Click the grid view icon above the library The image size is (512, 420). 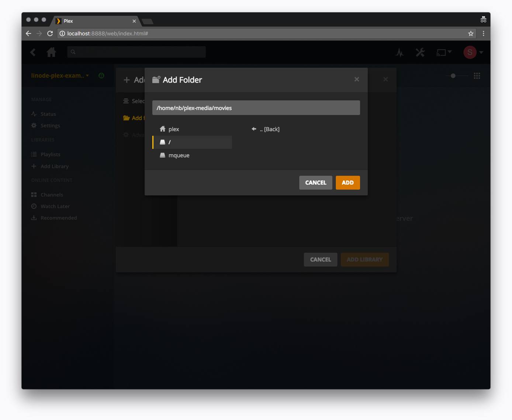(477, 76)
